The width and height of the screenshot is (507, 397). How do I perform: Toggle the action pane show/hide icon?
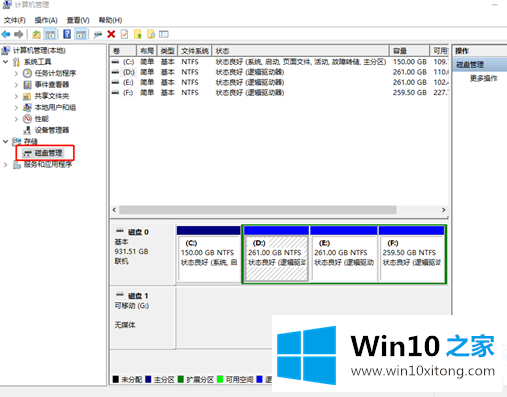pos(81,34)
